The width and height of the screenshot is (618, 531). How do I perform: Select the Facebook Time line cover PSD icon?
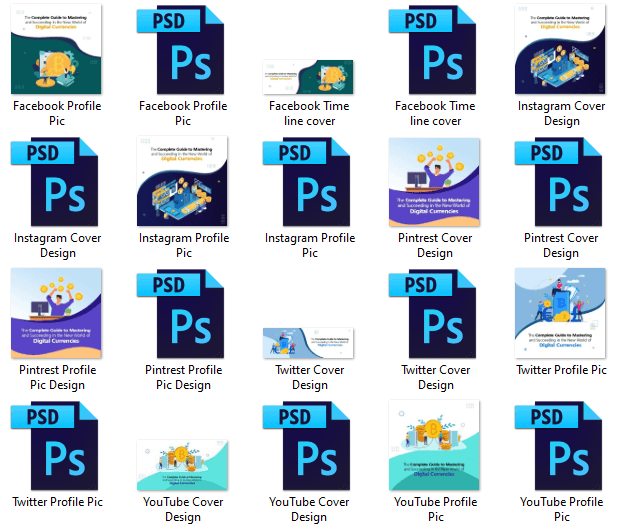tap(432, 49)
